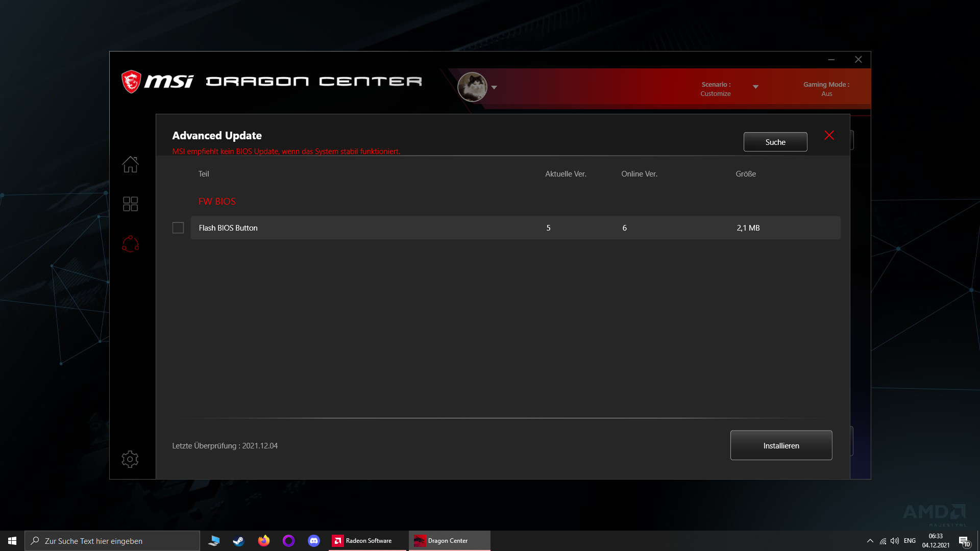980x551 pixels.
Task: Open the Scenario Customize dropdown arrow
Action: point(755,87)
